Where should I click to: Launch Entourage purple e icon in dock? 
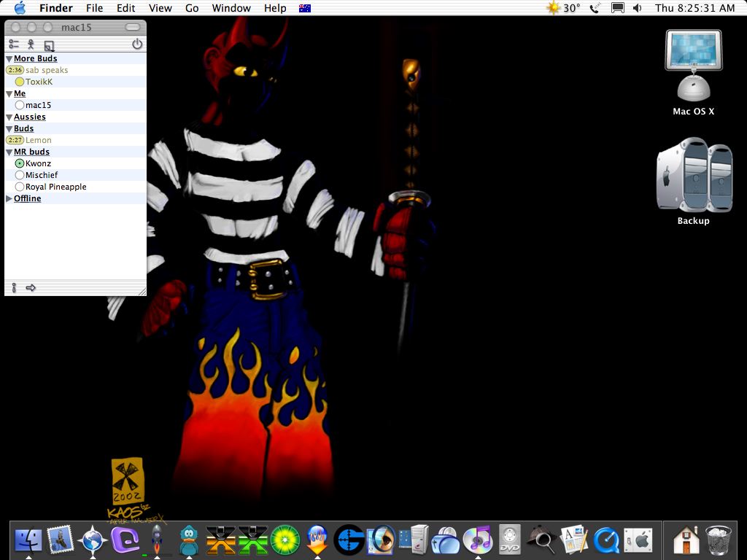(125, 540)
